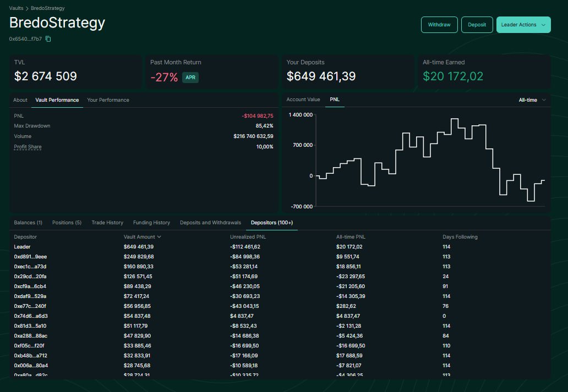Copy the vault address 0x6540...f7b7
568x392 pixels.
pyautogui.click(x=48, y=38)
